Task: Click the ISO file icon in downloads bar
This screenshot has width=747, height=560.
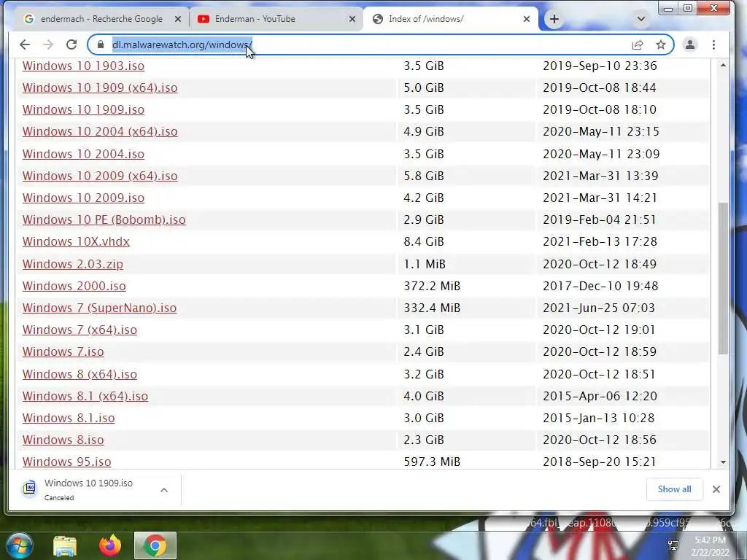Action: pos(29,489)
